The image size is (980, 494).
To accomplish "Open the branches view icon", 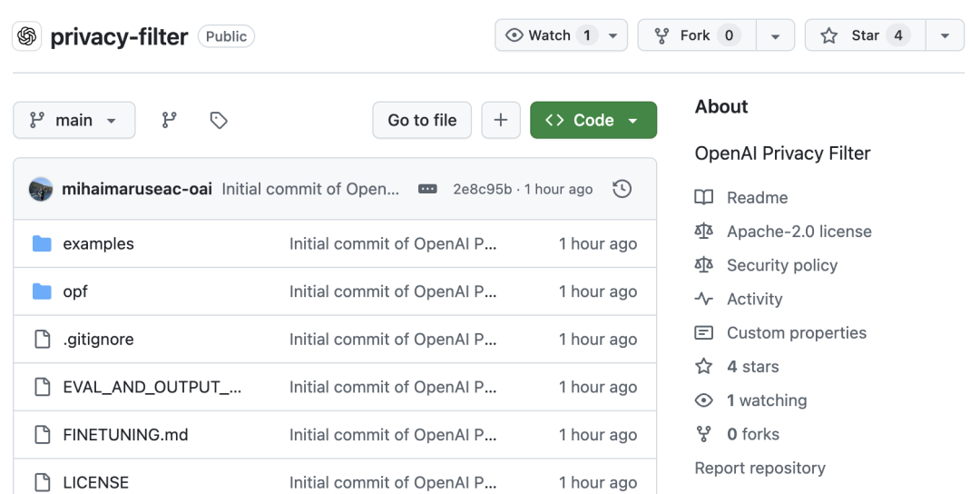I will coord(169,120).
